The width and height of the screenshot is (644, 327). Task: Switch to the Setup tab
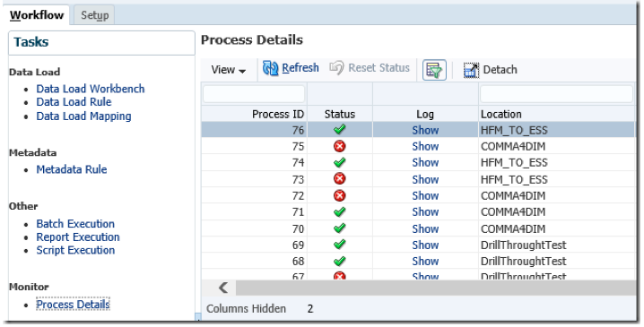[x=94, y=15]
